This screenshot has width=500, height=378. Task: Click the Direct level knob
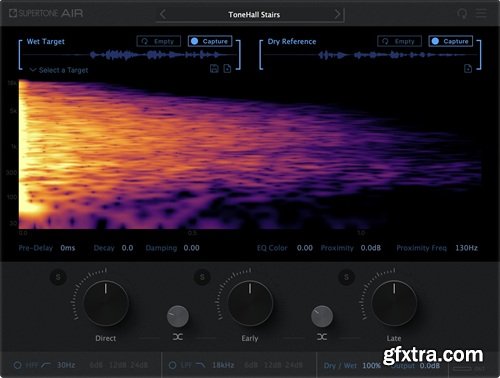(106, 303)
